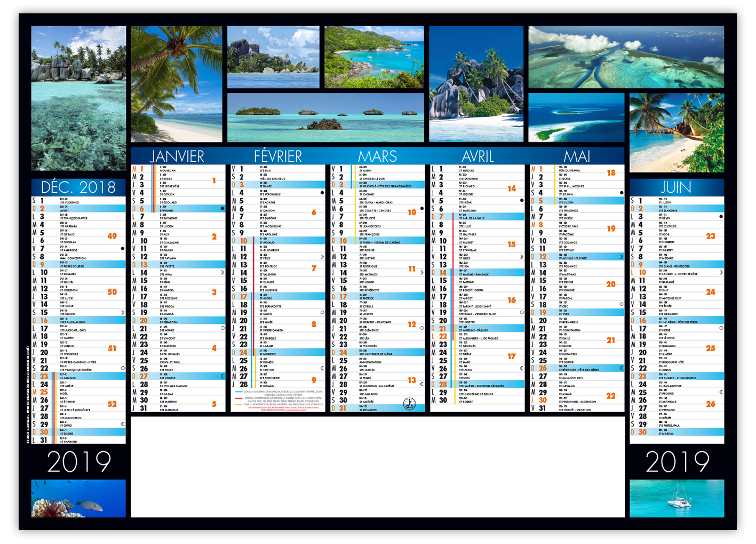Click the blank white notes area
This screenshot has width=756, height=544.
pyautogui.click(x=378, y=467)
